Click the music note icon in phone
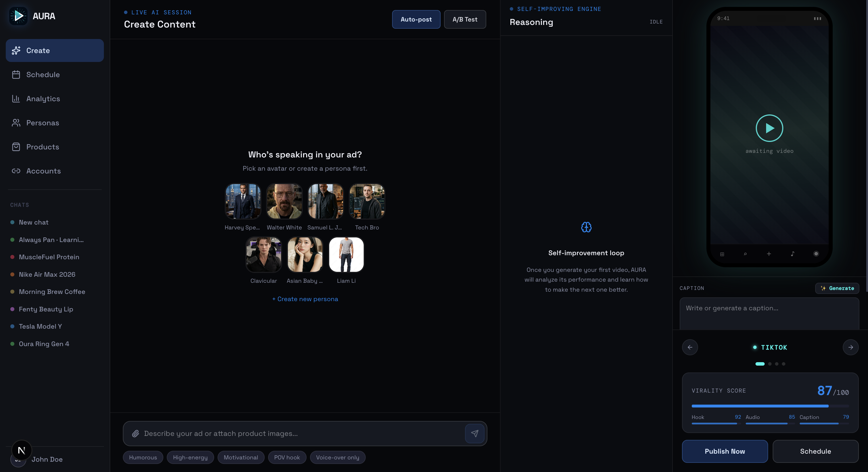 [793, 254]
